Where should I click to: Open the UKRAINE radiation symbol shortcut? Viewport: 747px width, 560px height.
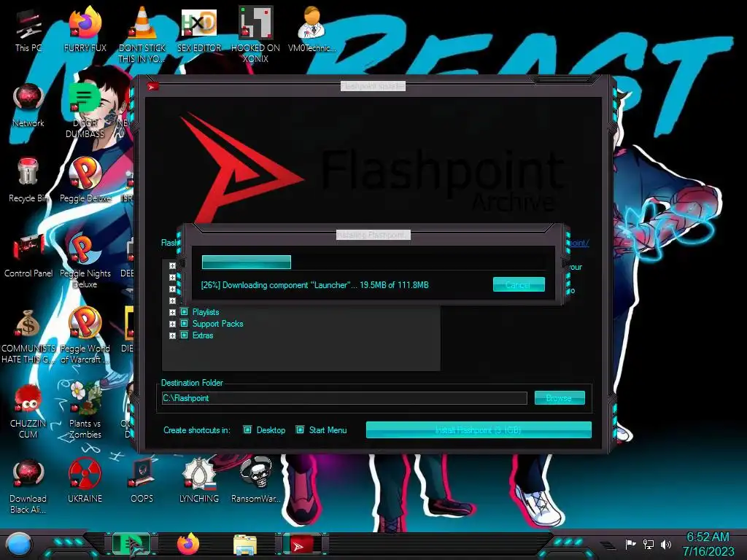tap(85, 481)
